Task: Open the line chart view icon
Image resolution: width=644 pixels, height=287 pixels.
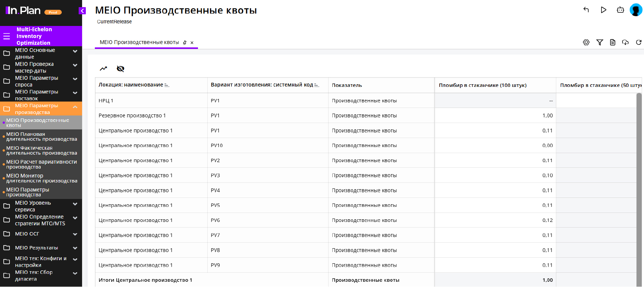Action: (x=104, y=68)
